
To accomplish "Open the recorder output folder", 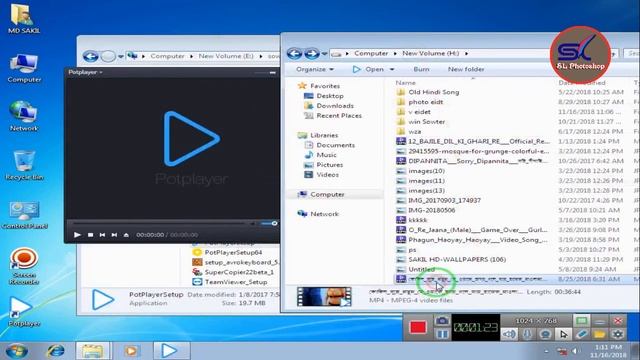I will (x=600, y=334).
